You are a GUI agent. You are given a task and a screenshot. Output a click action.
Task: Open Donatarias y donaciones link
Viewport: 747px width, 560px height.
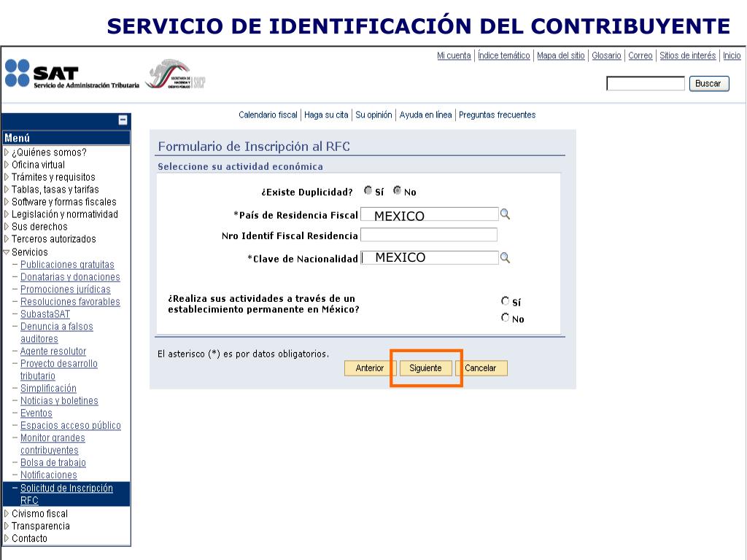pyautogui.click(x=70, y=277)
